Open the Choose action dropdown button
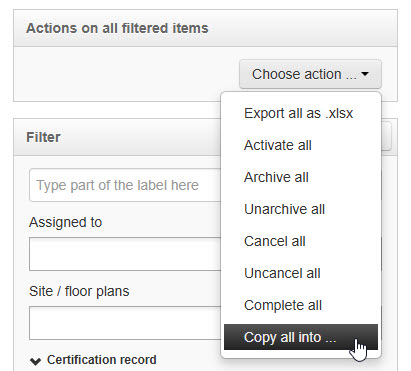The width and height of the screenshot is (411, 371). click(310, 74)
